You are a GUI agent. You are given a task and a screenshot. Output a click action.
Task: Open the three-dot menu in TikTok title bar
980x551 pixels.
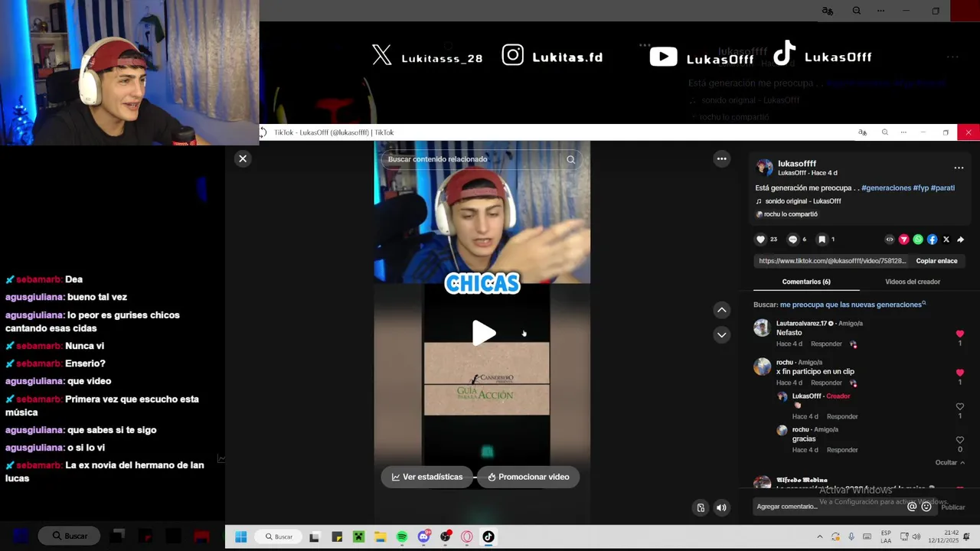coord(903,132)
